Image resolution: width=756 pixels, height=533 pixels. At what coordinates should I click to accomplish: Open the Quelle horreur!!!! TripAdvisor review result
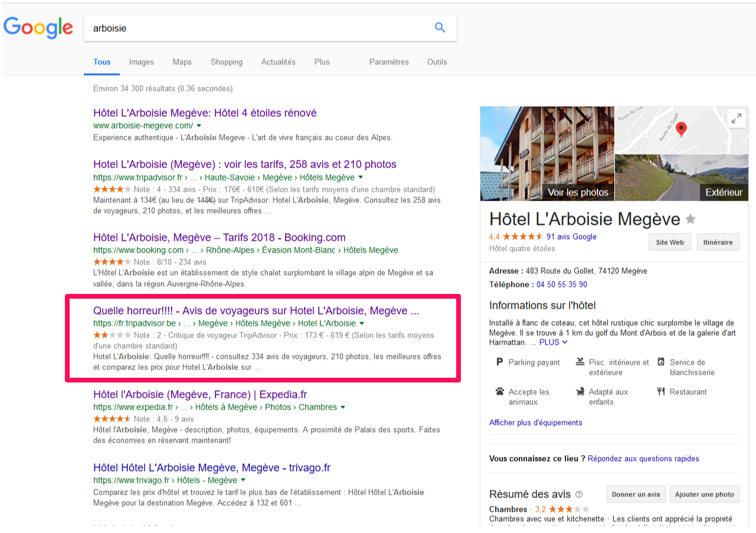256,310
